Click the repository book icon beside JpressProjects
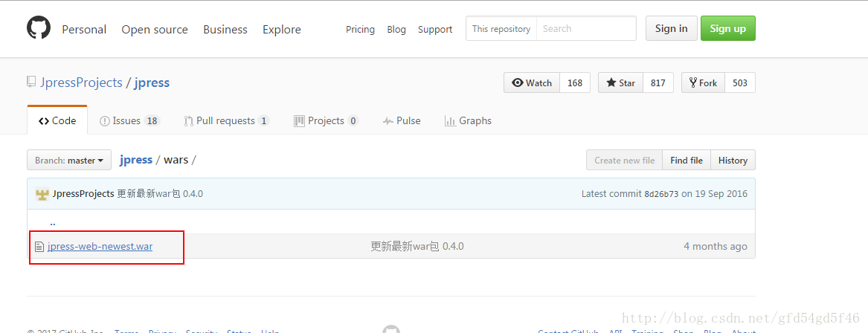The height and width of the screenshot is (333, 868). 31,83
